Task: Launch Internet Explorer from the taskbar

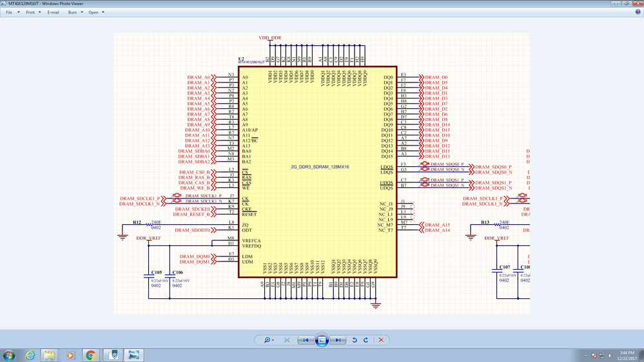Action: [30, 356]
